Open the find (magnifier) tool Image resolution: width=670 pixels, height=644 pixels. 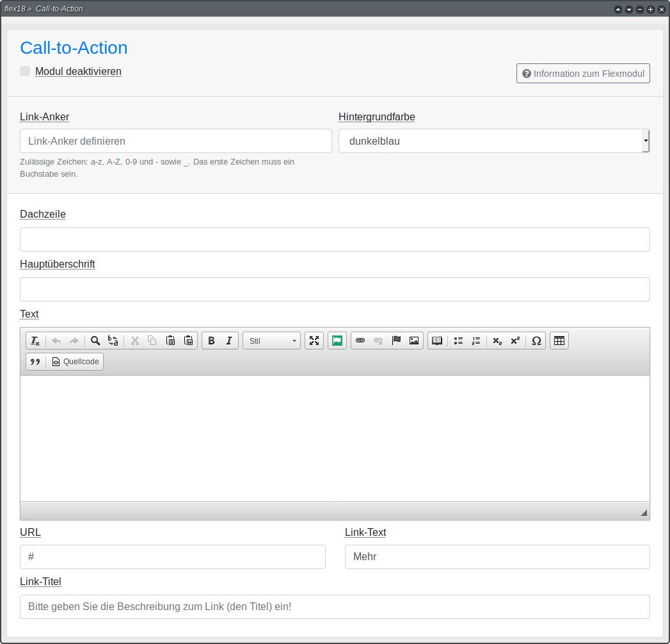pos(95,341)
